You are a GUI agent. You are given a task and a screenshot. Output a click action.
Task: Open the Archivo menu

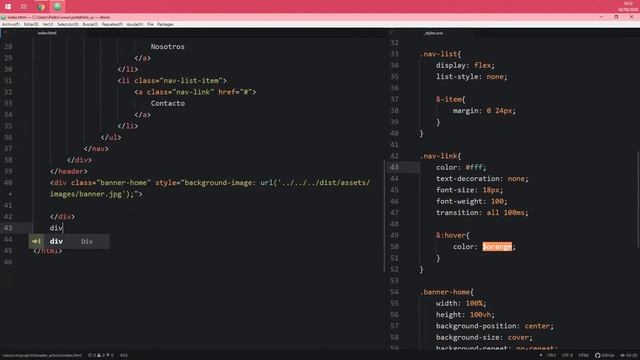(11, 24)
